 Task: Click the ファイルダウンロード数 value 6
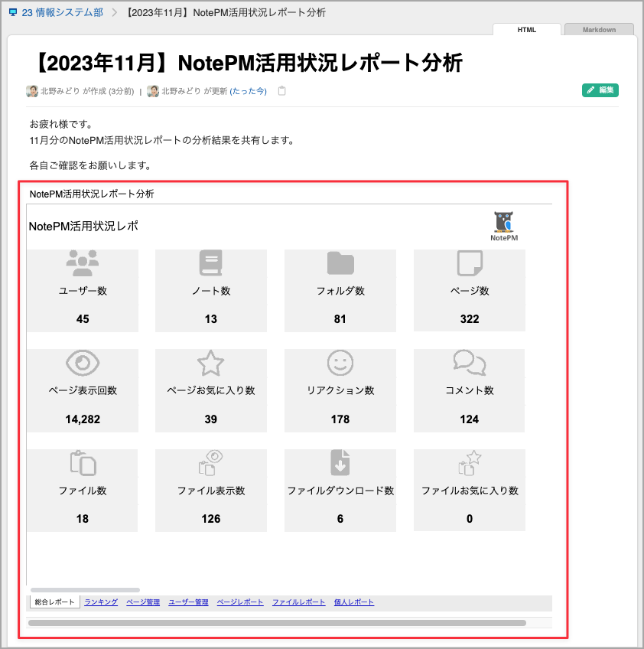pyautogui.click(x=340, y=519)
